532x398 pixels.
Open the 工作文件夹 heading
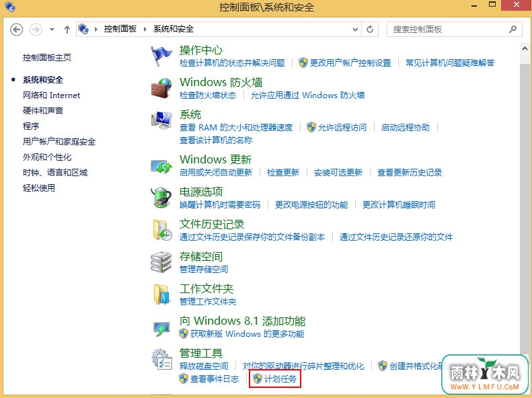206,289
